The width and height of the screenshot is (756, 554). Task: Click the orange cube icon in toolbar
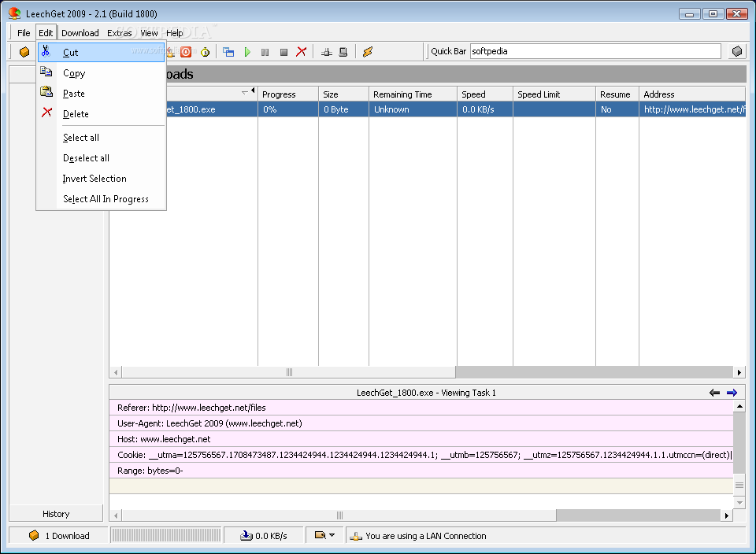(x=24, y=52)
